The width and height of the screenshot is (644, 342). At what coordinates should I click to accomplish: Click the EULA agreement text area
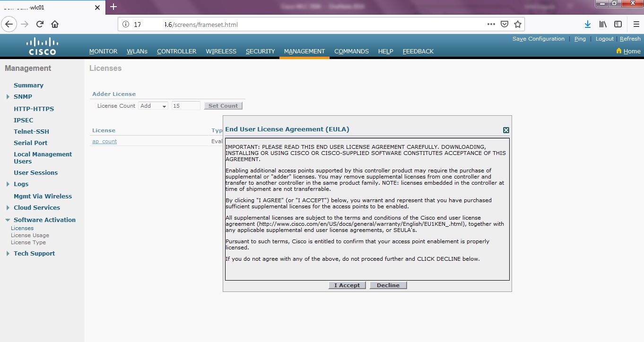pyautogui.click(x=367, y=209)
